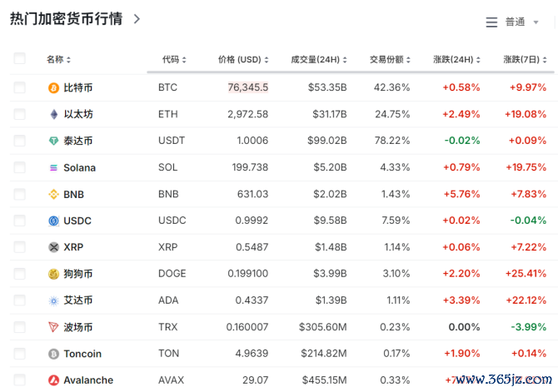Toggle the select-all checkbox in header
This screenshot has height=392, width=558.
[x=20, y=59]
